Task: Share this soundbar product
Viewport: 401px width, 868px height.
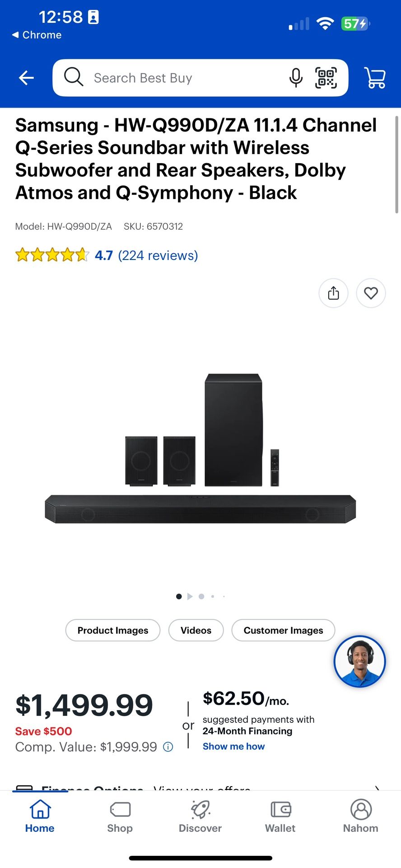Action: [x=333, y=293]
